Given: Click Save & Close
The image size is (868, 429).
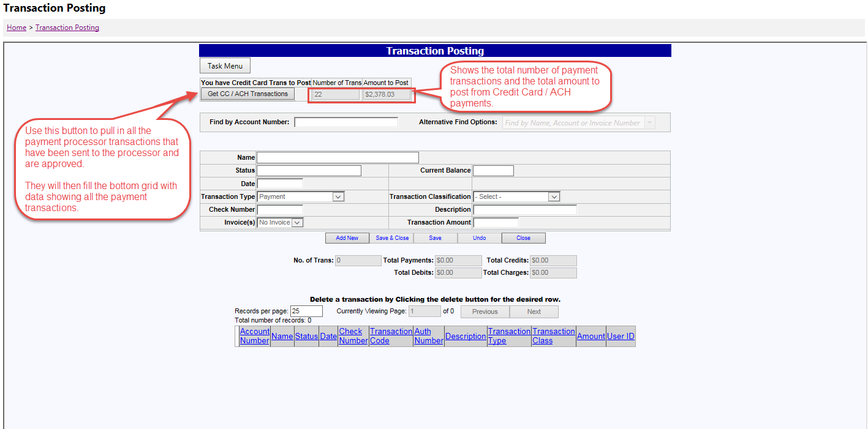Looking at the screenshot, I should pos(391,237).
